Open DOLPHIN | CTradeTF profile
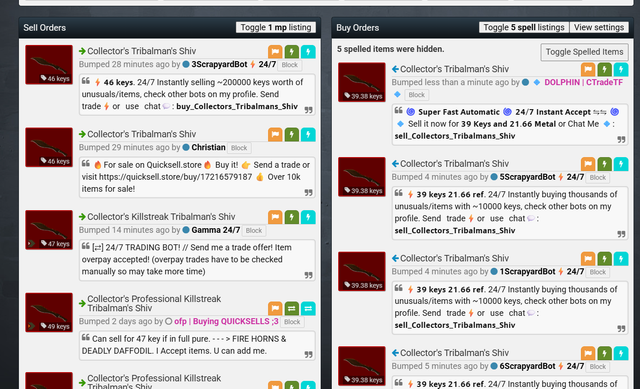Screen dimensions: 640x389 [x=583, y=82]
